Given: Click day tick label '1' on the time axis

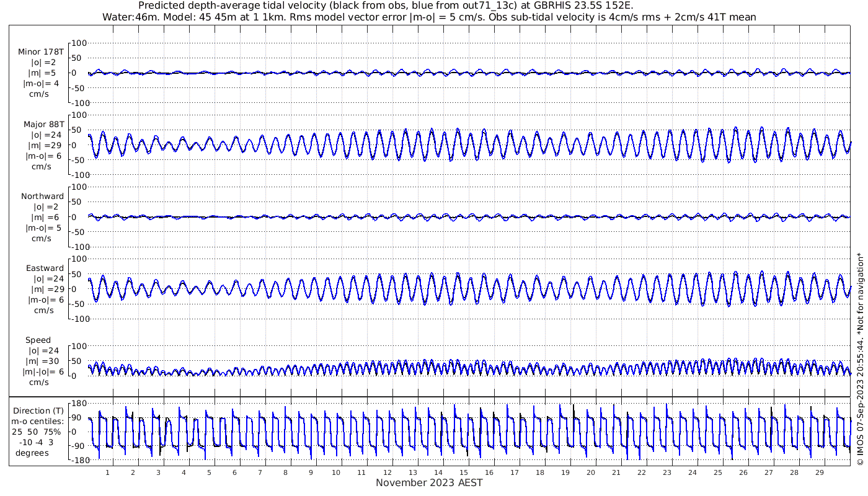Looking at the screenshot, I should pos(107,472).
